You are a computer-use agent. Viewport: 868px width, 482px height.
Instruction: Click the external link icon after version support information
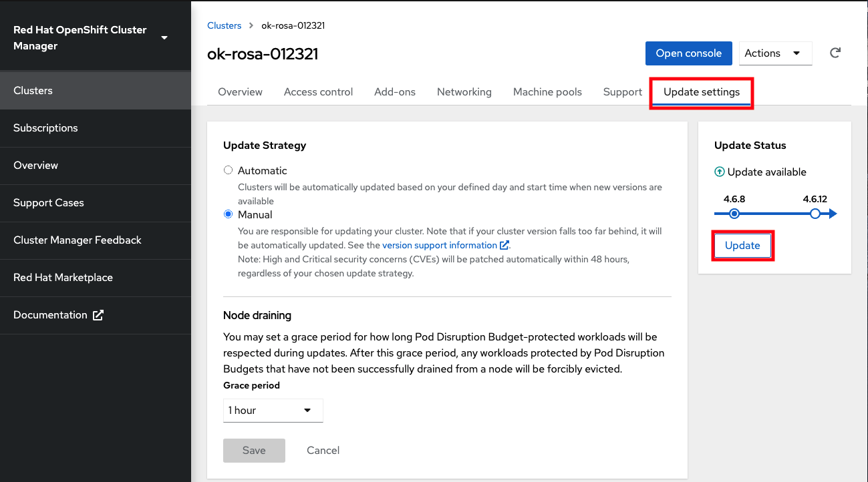504,245
